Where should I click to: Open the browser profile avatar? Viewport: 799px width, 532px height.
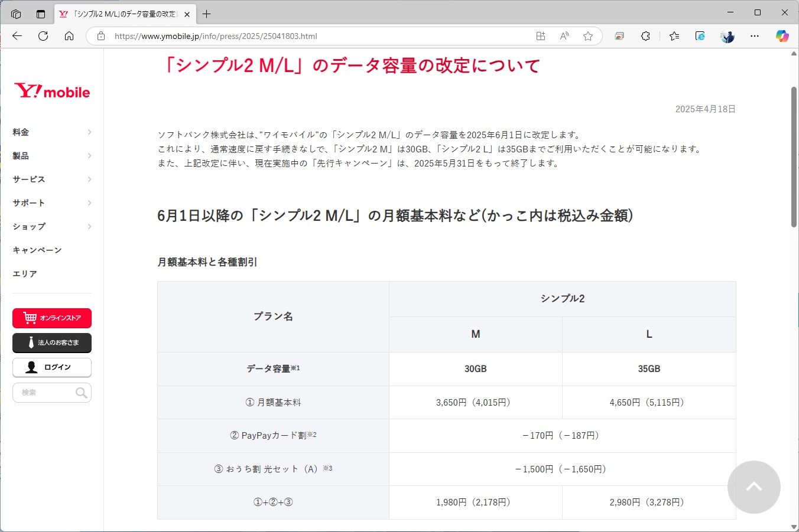727,35
